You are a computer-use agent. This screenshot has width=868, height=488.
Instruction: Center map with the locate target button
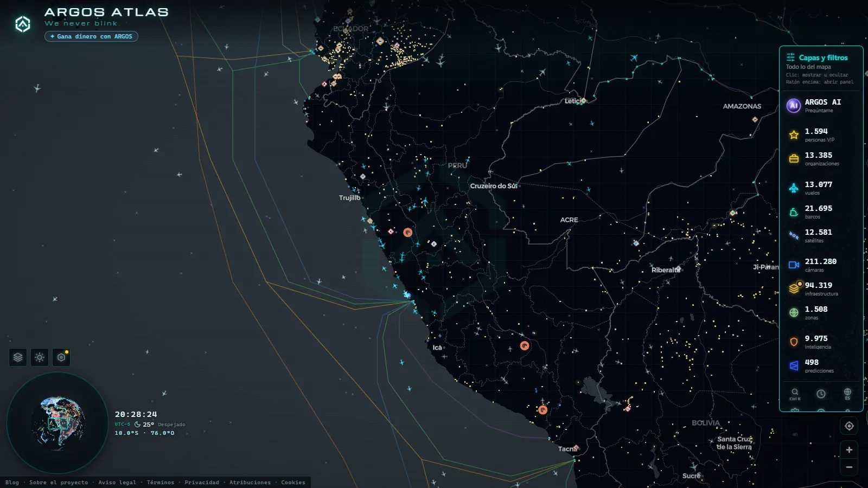(849, 426)
